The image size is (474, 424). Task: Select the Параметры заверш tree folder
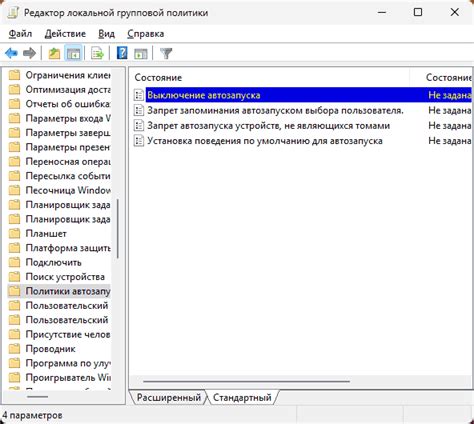[68, 133]
